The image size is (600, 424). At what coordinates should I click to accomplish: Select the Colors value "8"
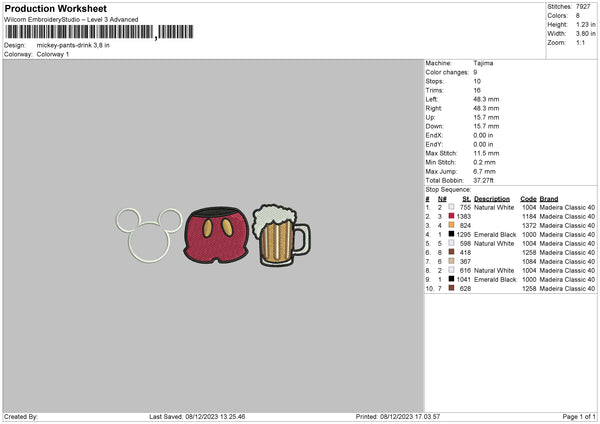pos(577,16)
